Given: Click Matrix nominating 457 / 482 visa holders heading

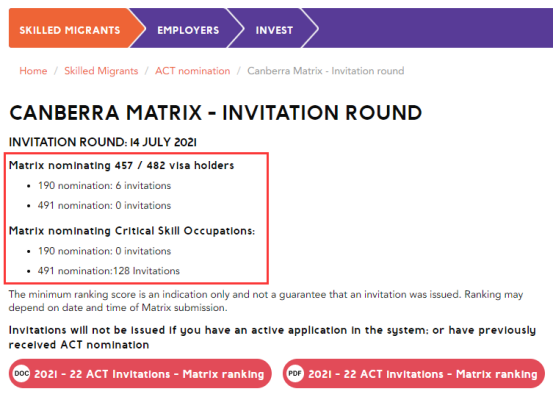Looking at the screenshot, I should click(x=122, y=165).
